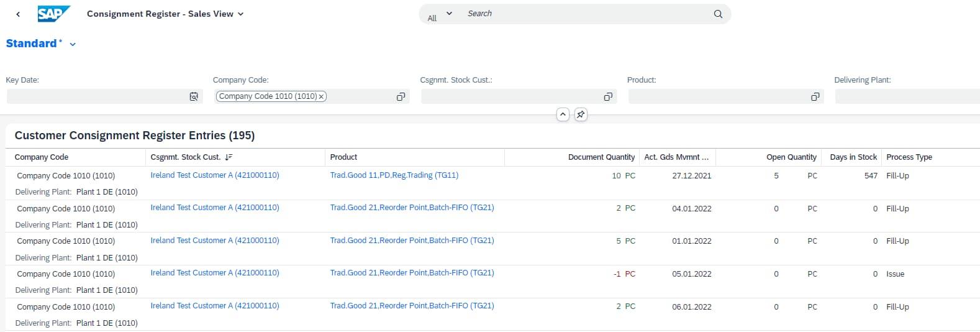Open TG21 product link in the 05.01.2022 row
The width and height of the screenshot is (980, 332).
click(x=412, y=273)
